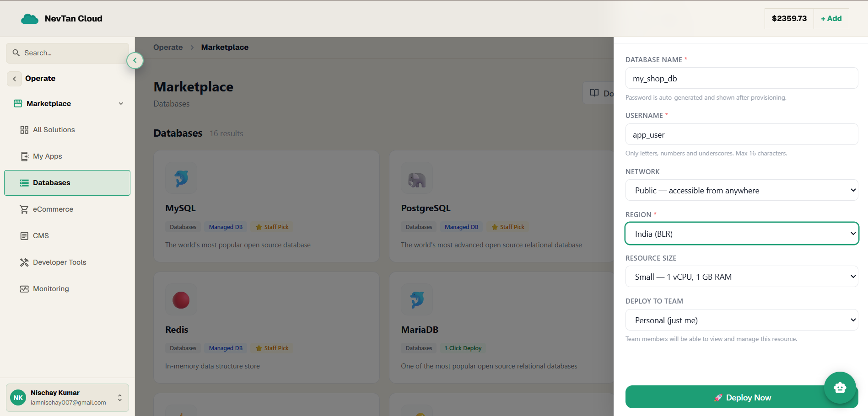Viewport: 868px width, 416px height.
Task: Click the Redis card title
Action: tap(177, 330)
